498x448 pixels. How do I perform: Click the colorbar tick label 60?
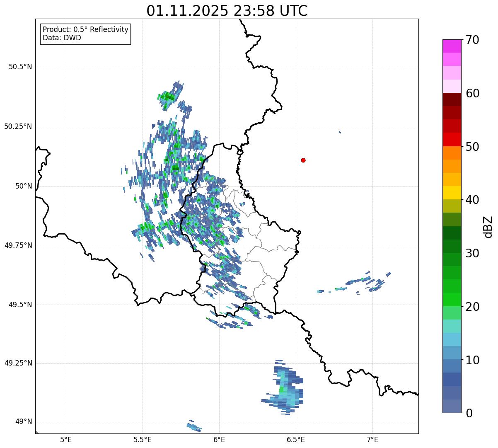point(473,93)
